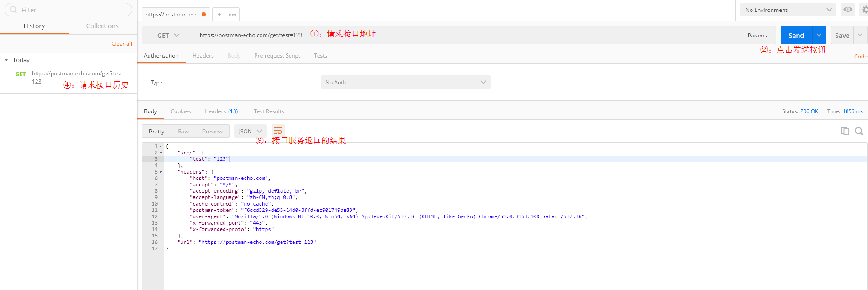
Task: Open the Send button dropdown arrow
Action: pyautogui.click(x=819, y=35)
